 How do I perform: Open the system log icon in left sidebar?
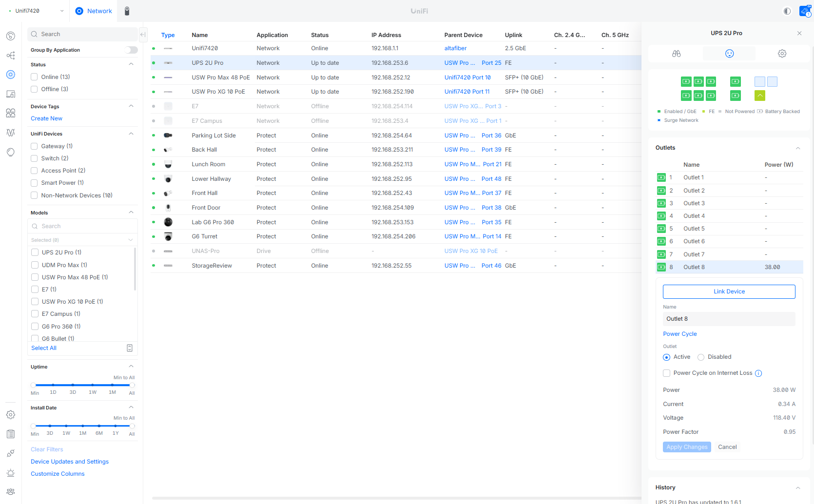pyautogui.click(x=11, y=434)
